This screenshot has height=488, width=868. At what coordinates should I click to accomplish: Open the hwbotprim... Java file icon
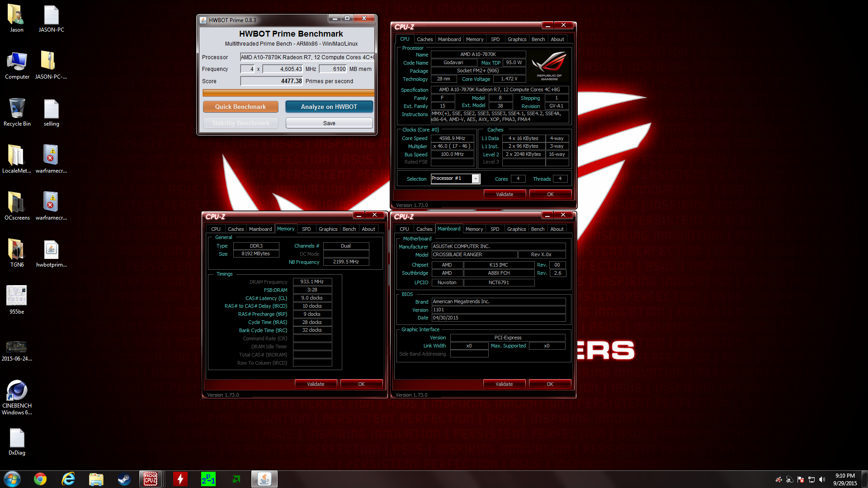(51, 253)
